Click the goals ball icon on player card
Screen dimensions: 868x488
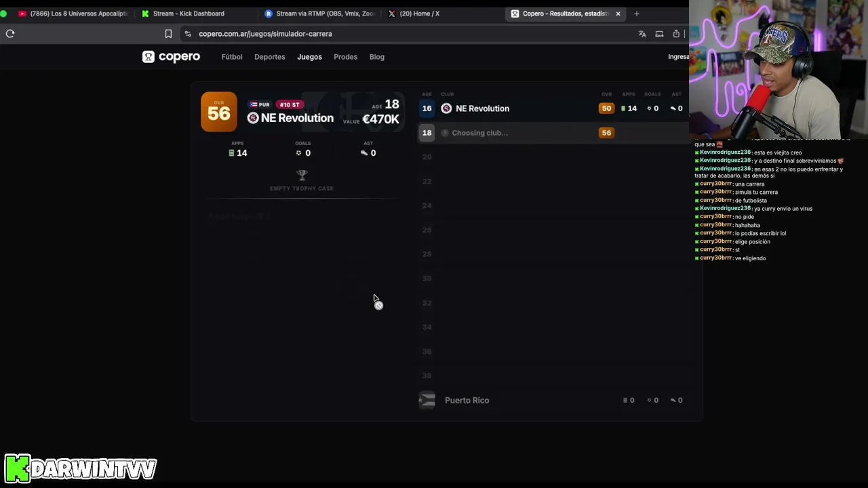298,153
